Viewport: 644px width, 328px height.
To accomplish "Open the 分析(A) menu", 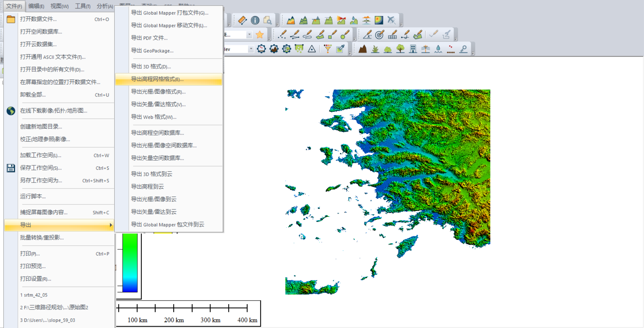I will point(105,6).
